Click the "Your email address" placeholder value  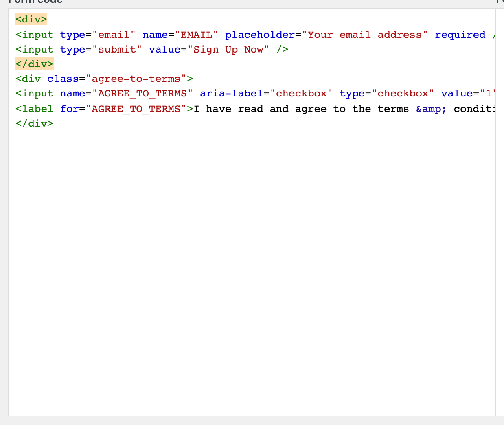click(x=365, y=35)
